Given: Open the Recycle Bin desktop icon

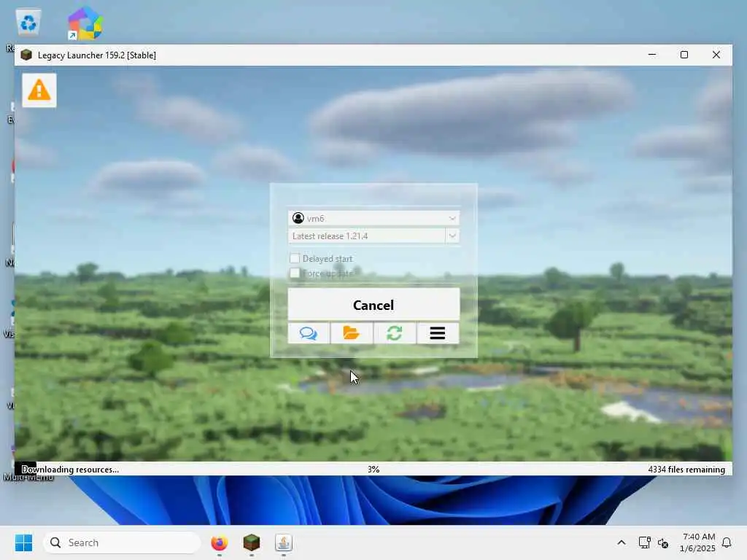Looking at the screenshot, I should (28, 23).
